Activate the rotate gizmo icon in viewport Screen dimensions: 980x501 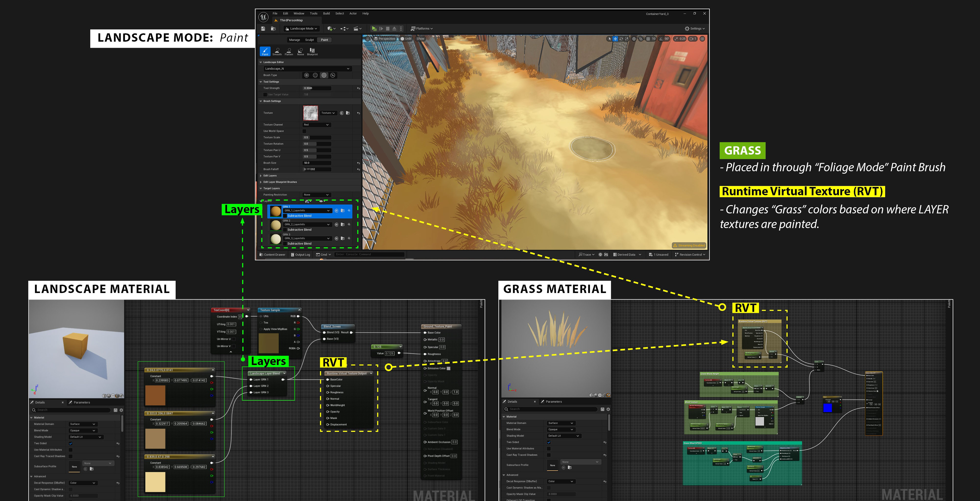tap(621, 39)
